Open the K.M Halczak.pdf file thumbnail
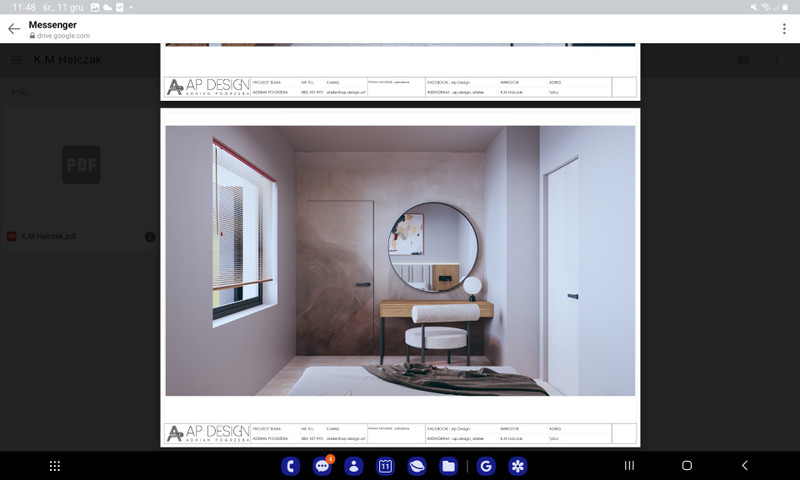Image resolution: width=800 pixels, height=480 pixels. coord(80,165)
